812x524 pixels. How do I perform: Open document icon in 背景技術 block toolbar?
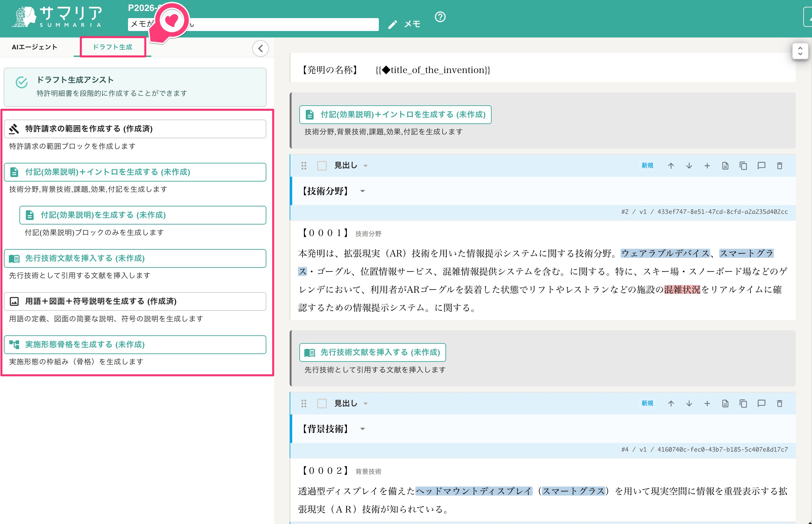tap(725, 403)
